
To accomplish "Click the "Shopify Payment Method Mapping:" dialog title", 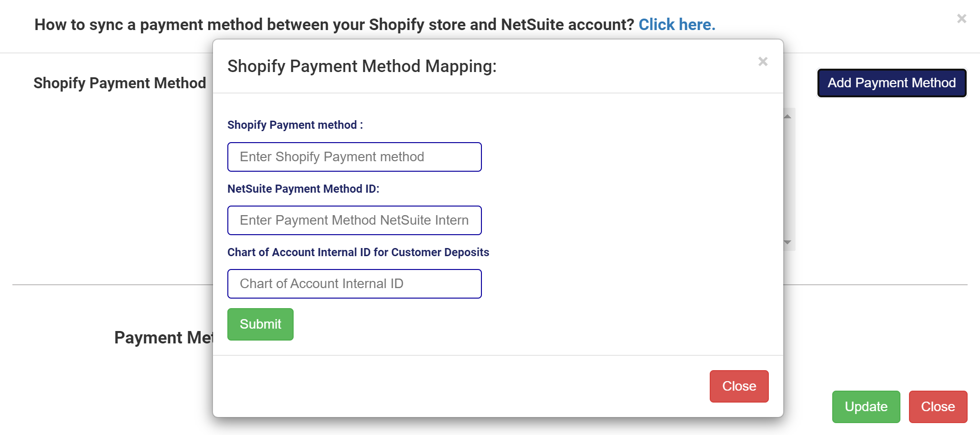I will 362,66.
